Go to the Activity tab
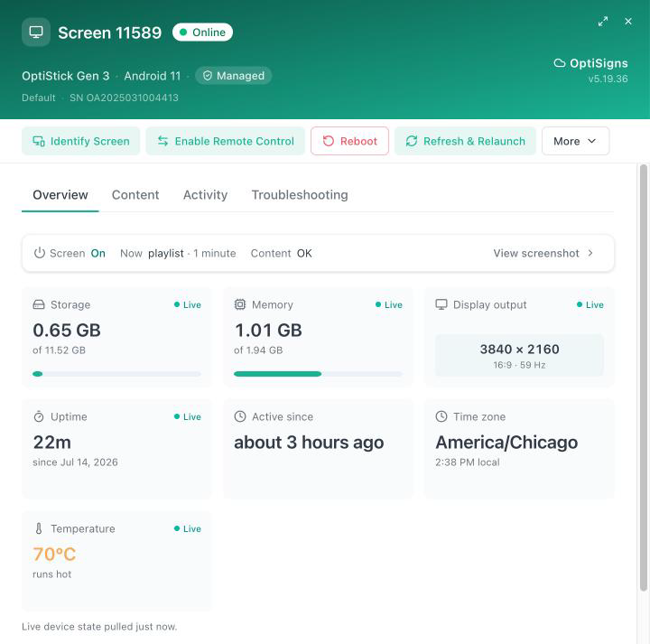Viewport: 650px width, 644px height. tap(205, 195)
